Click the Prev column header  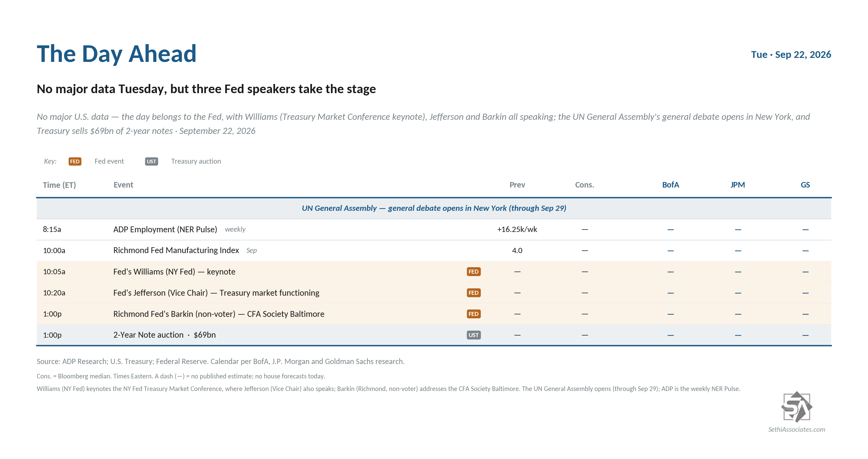[x=517, y=184]
